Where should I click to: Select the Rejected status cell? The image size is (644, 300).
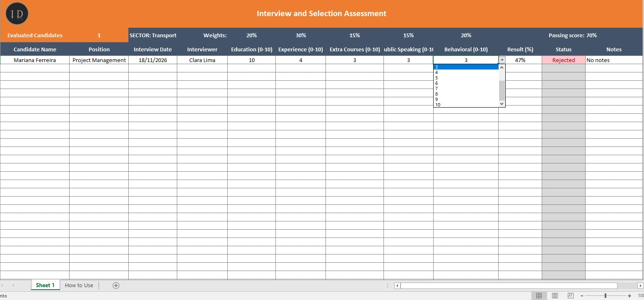[x=564, y=60]
